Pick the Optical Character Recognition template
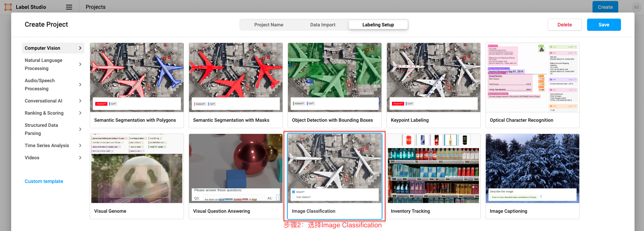The width and height of the screenshot is (644, 231). pyautogui.click(x=532, y=85)
